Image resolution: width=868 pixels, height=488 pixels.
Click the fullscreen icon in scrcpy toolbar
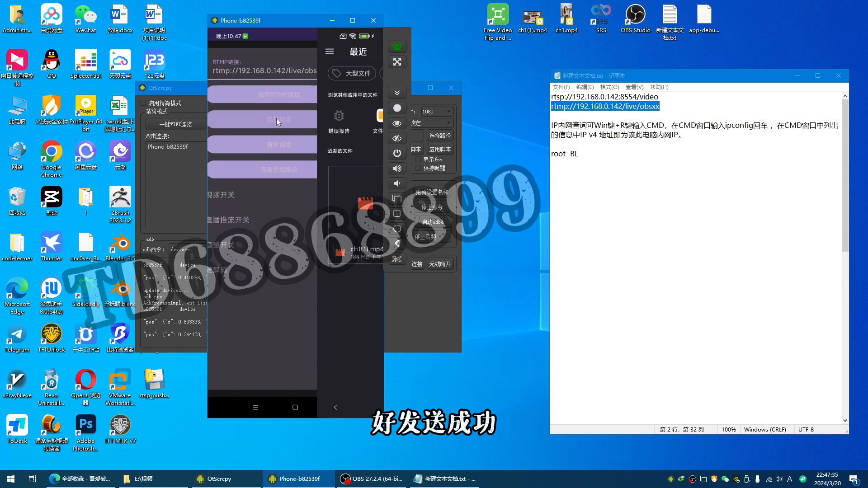coord(397,62)
